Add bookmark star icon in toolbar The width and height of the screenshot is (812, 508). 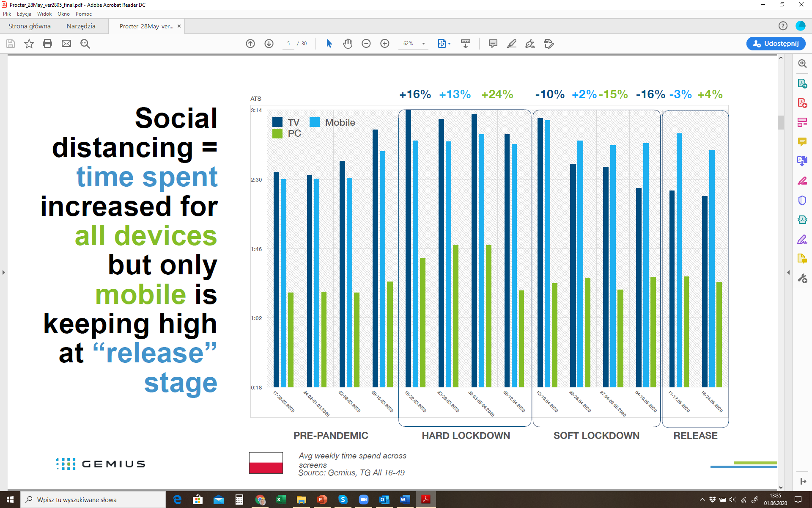[29, 44]
